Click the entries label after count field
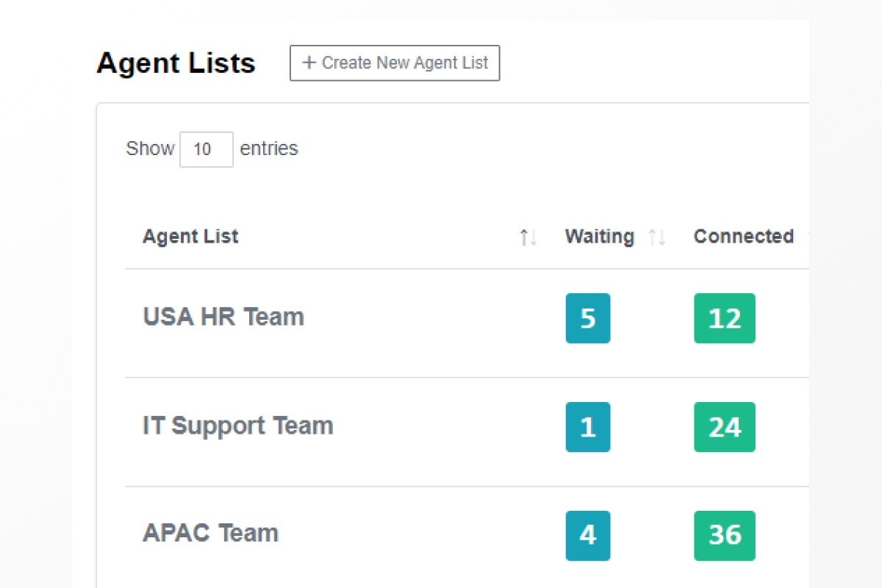The height and width of the screenshot is (588, 882). (x=269, y=148)
